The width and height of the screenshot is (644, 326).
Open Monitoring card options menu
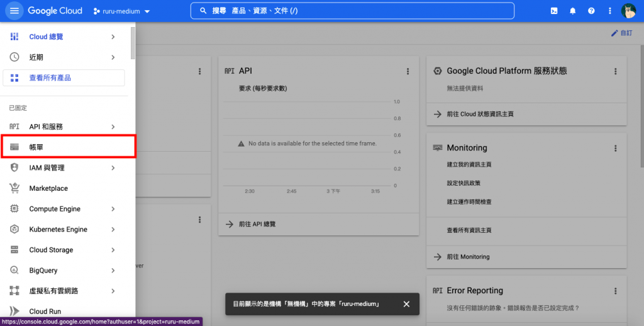pos(615,148)
